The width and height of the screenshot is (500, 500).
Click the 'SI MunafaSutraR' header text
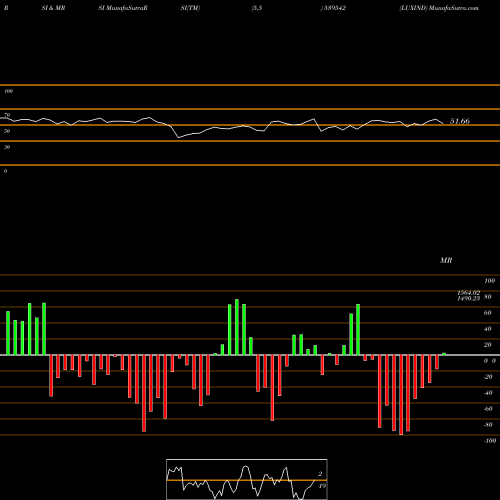point(123,8)
